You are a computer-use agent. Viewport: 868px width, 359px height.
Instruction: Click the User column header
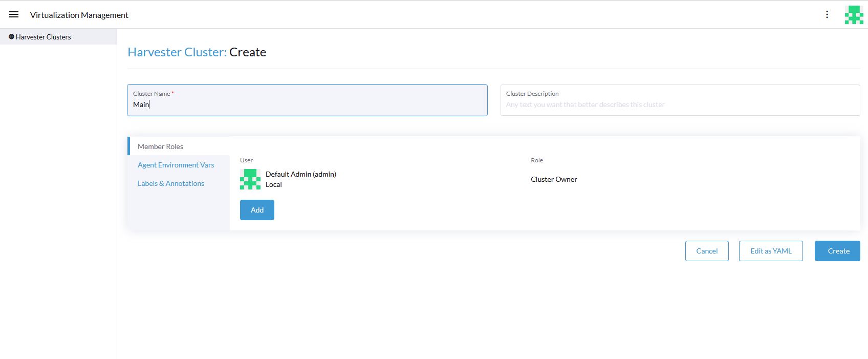coord(246,160)
